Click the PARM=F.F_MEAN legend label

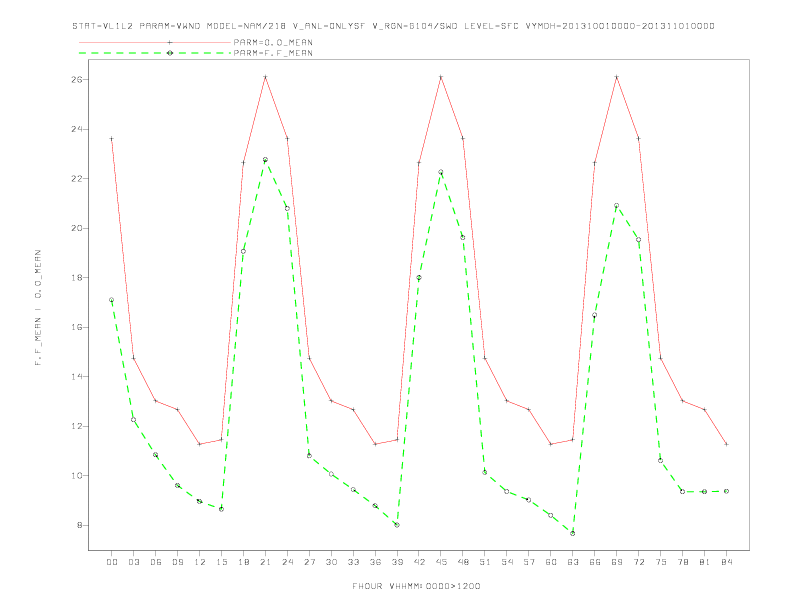pos(273,53)
